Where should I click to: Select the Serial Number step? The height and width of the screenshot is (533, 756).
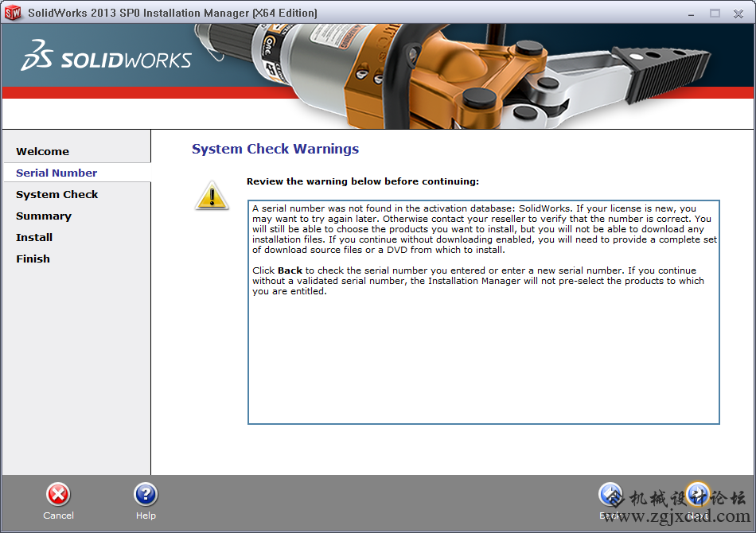(57, 173)
